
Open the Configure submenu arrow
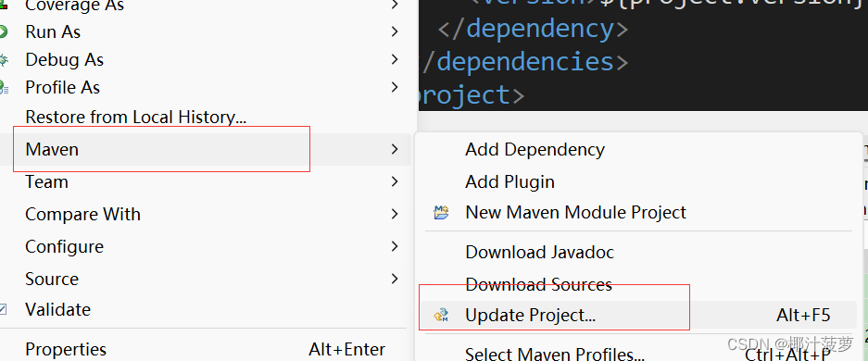[394, 246]
